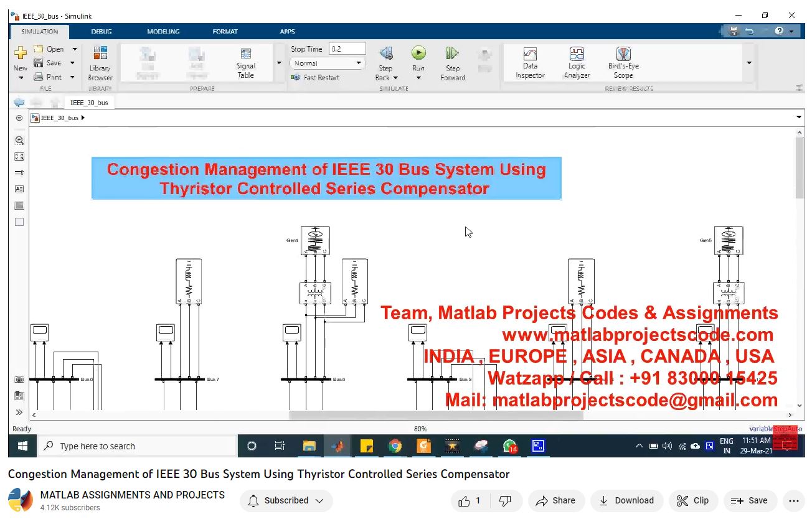Switch to the Debug tab
Screen dimensions: 812x519
(x=101, y=32)
